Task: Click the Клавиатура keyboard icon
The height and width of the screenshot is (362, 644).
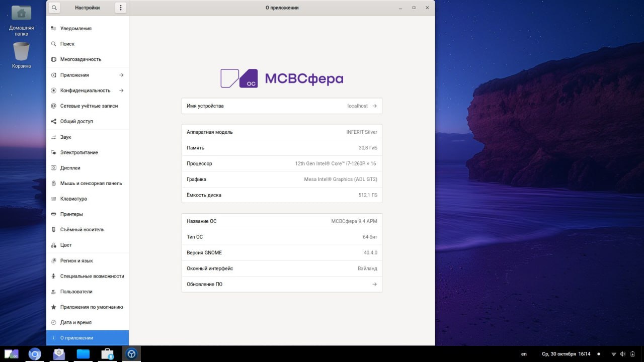Action: (53, 199)
